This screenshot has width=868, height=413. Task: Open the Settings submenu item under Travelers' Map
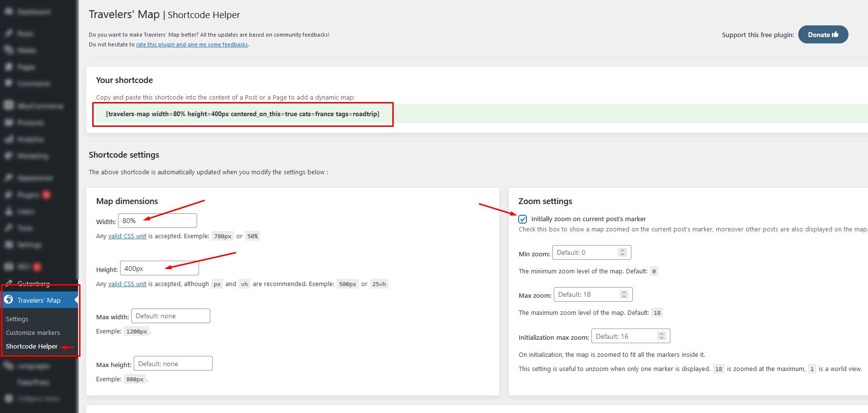pos(17,319)
